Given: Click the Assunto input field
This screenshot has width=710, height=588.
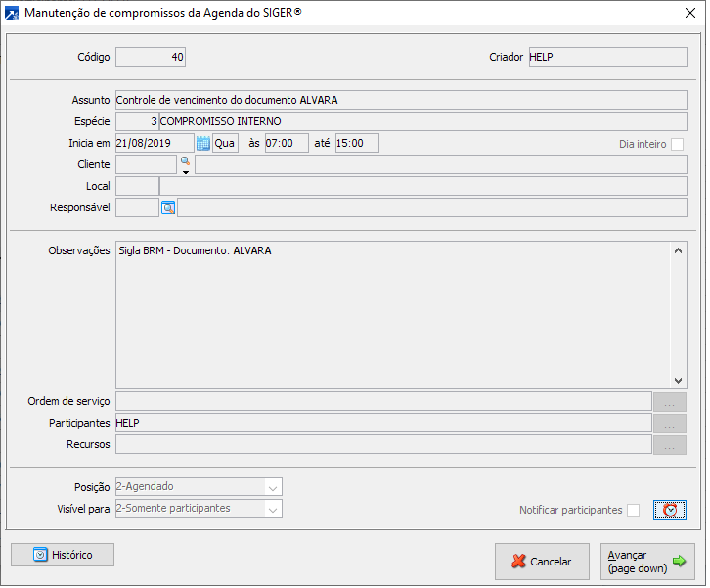Looking at the screenshot, I should pos(401,100).
